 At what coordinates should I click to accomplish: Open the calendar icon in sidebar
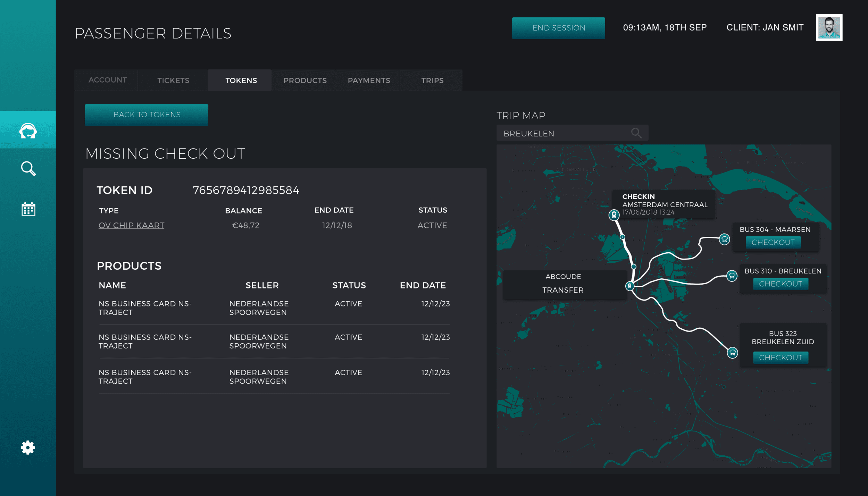(x=28, y=209)
